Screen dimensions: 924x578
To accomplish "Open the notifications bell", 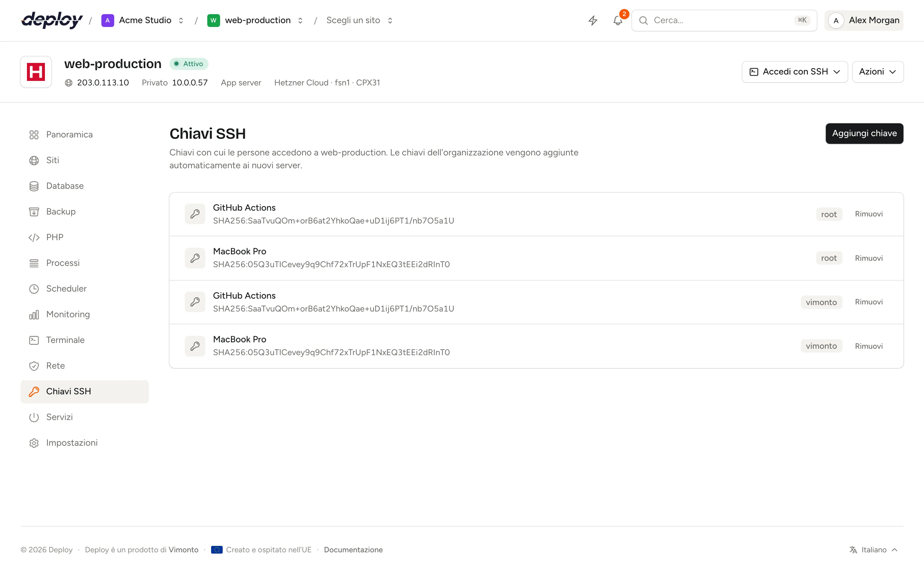I will (x=618, y=20).
